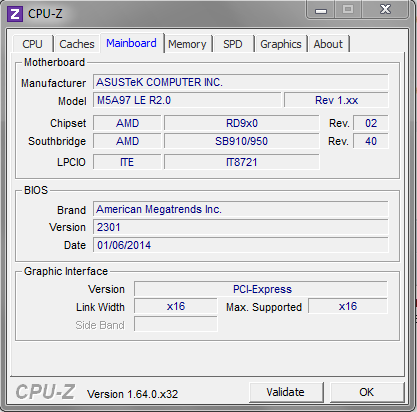417x412 pixels.
Task: Open the Caches tab
Action: point(77,44)
